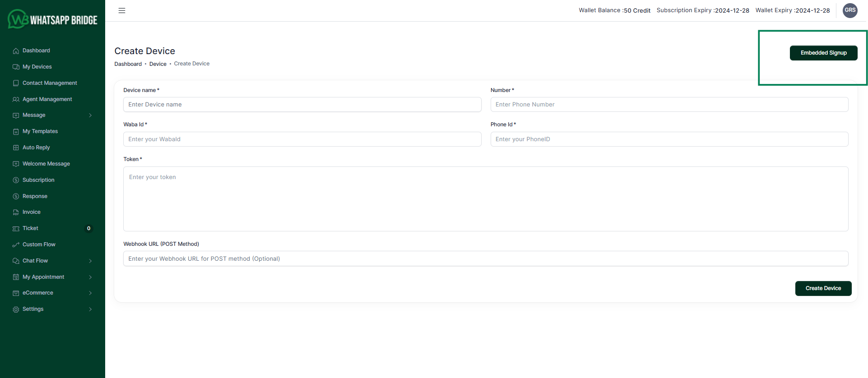Toggle the hamburger menu icon

[122, 10]
